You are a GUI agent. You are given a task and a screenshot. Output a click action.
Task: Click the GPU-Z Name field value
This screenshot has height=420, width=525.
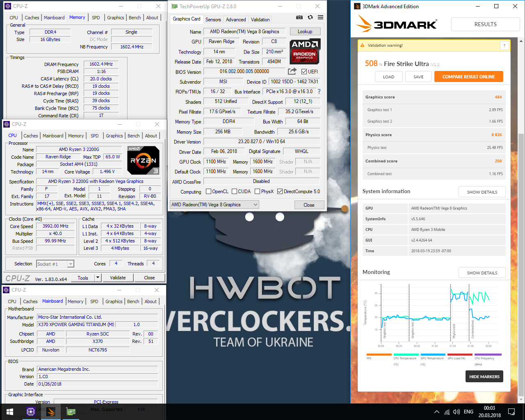pyautogui.click(x=244, y=32)
